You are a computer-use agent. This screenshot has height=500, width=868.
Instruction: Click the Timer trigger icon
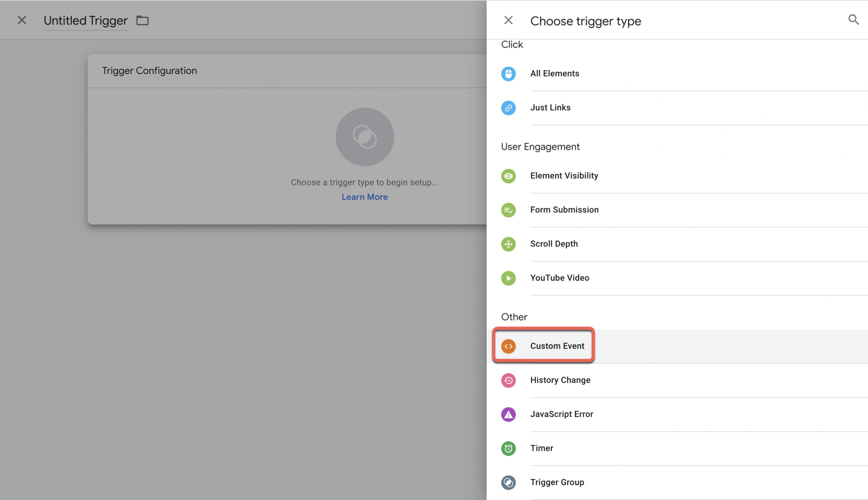pos(508,448)
